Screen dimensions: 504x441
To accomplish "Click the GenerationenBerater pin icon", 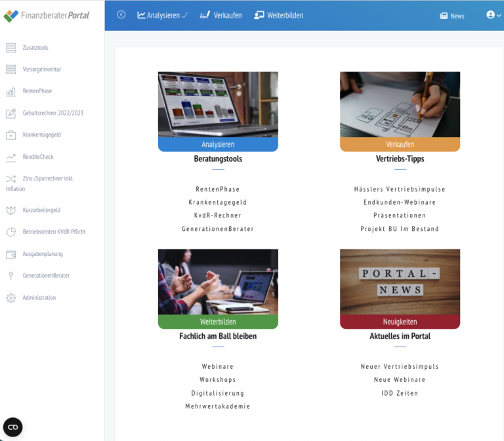I will tap(10, 276).
